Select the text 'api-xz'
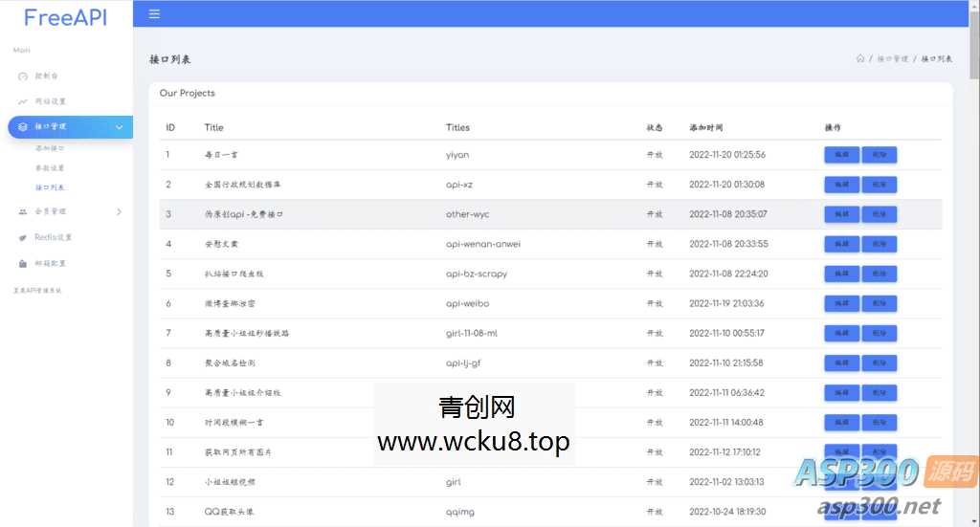The height and width of the screenshot is (527, 980). pyautogui.click(x=459, y=185)
